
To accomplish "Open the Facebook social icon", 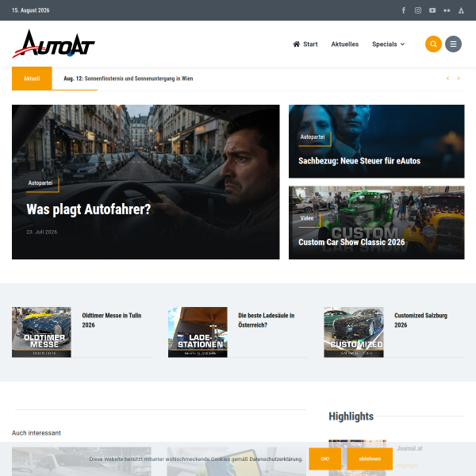I will [x=404, y=10].
